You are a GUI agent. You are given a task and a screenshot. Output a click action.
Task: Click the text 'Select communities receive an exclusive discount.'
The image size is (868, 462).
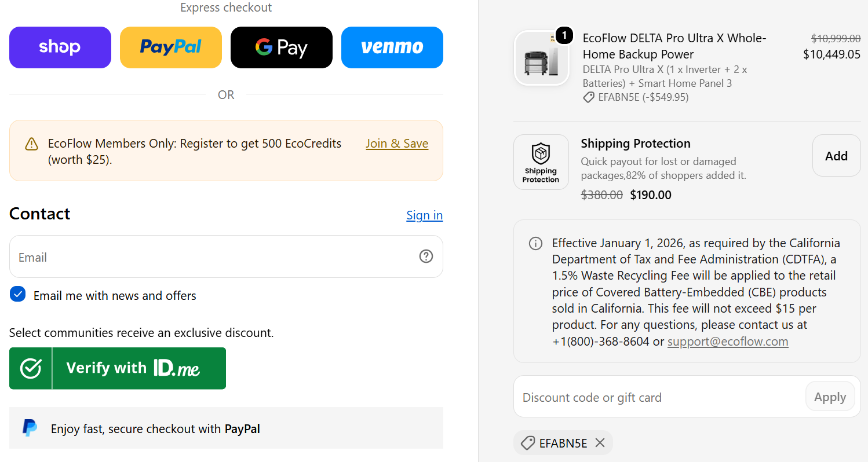141,333
